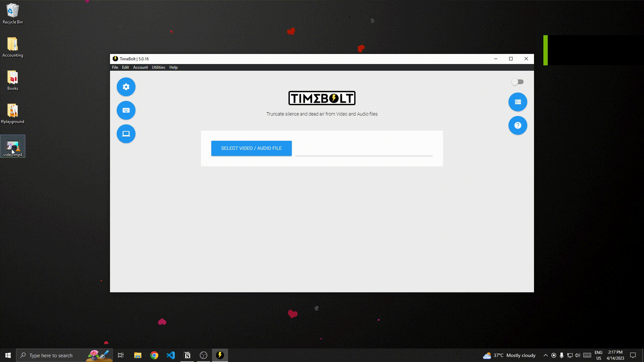Click the Windows search box
644x362 pixels.
tap(51, 355)
